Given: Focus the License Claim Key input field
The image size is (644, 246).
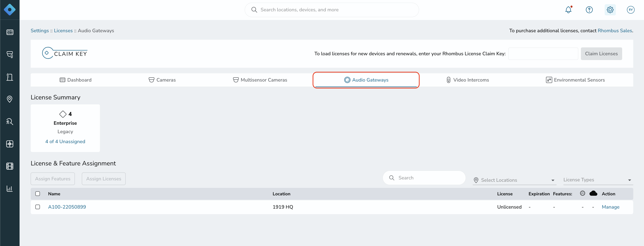Looking at the screenshot, I should point(543,54).
